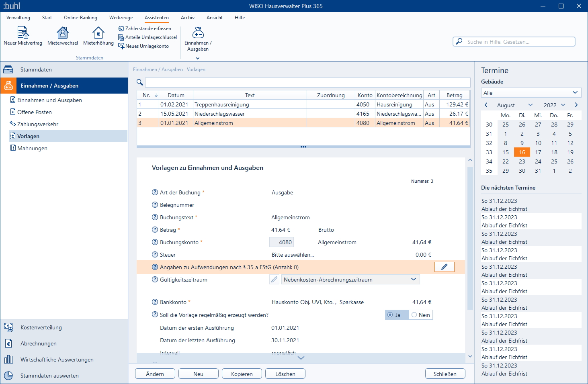Click the template search input field

307,82
